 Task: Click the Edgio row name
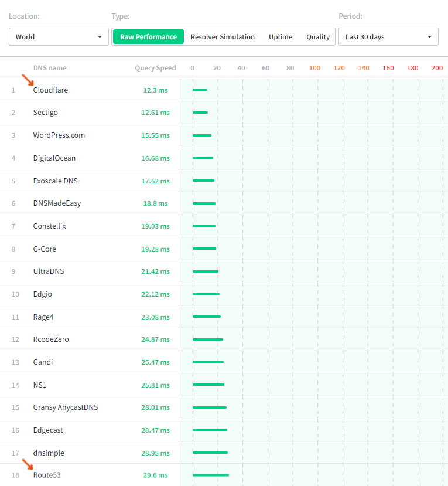[x=42, y=294]
